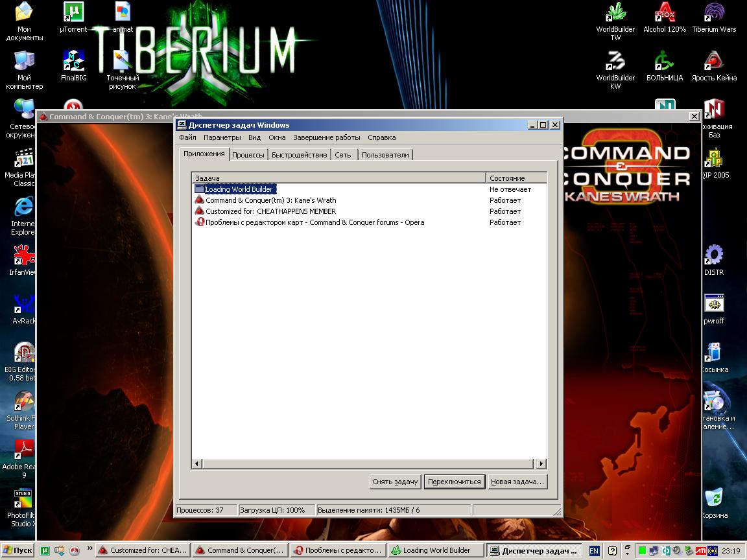Open the Media Player Classic shortcut
The image size is (747, 560).
coord(21,168)
